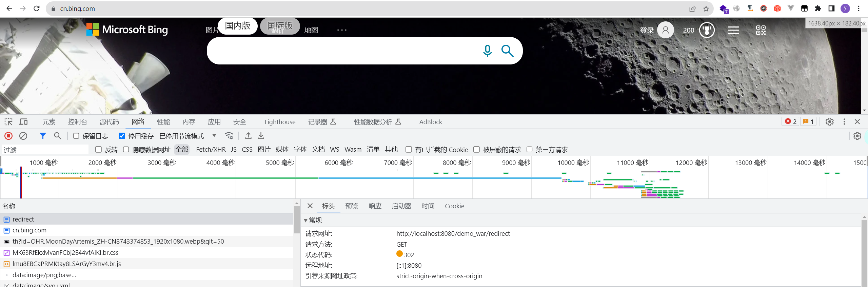Open Chrome three-dot menu
Image resolution: width=868 pixels, height=287 pixels.
pos(859,8)
